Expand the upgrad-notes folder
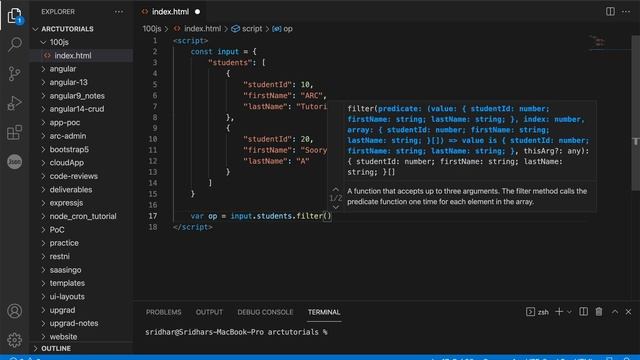This screenshot has width=640, height=360. click(82, 323)
